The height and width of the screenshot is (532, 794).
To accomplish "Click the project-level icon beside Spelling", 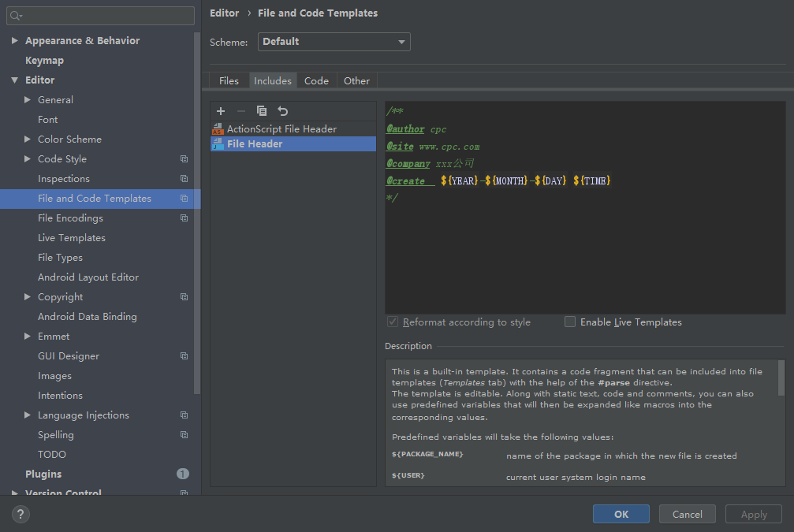I will pos(184,435).
